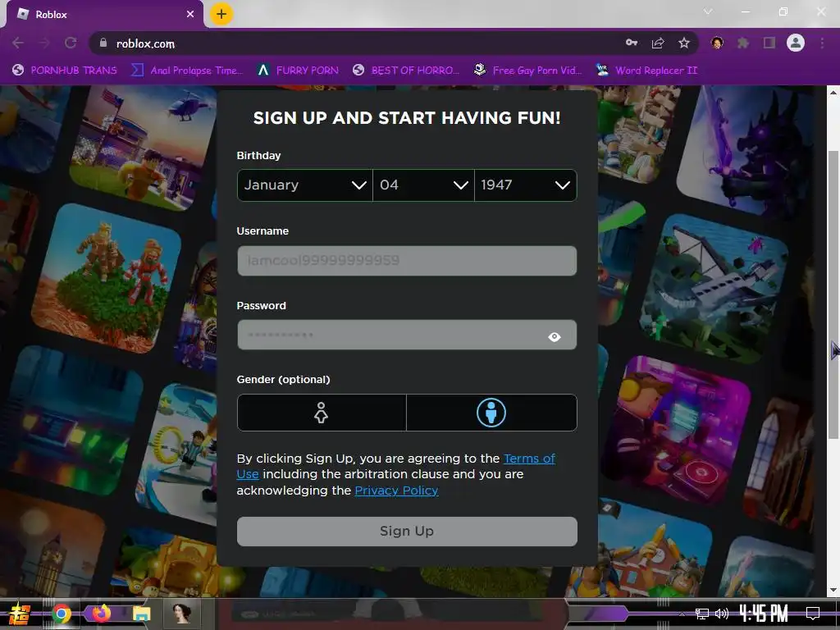The height and width of the screenshot is (630, 840).
Task: Open the Chrome three-dot menu
Action: click(x=822, y=43)
